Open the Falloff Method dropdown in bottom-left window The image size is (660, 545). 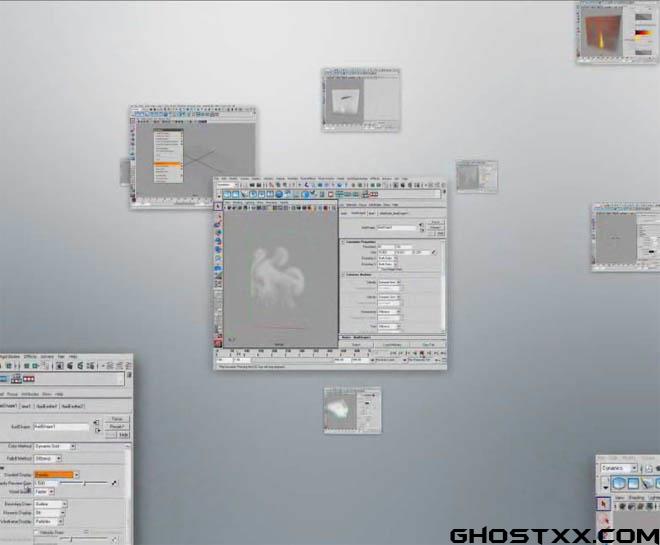pos(48,458)
